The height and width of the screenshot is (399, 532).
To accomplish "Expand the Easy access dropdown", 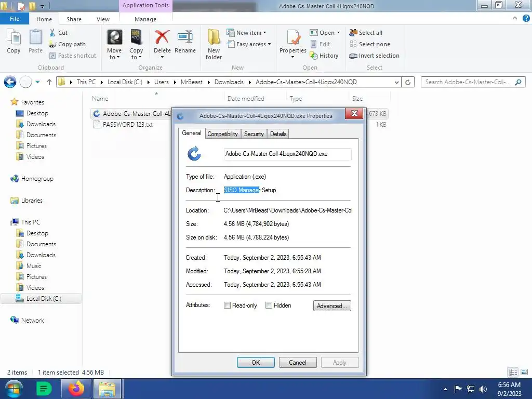I will click(270, 44).
